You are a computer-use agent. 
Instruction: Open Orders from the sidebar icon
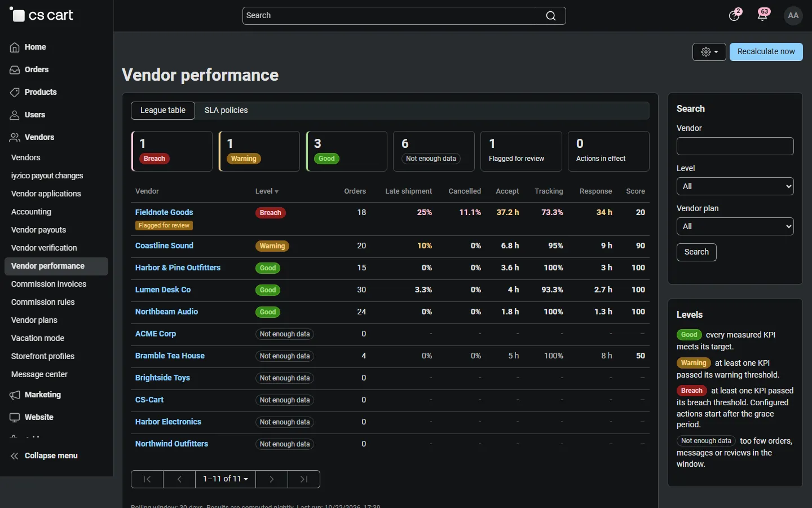(15, 70)
